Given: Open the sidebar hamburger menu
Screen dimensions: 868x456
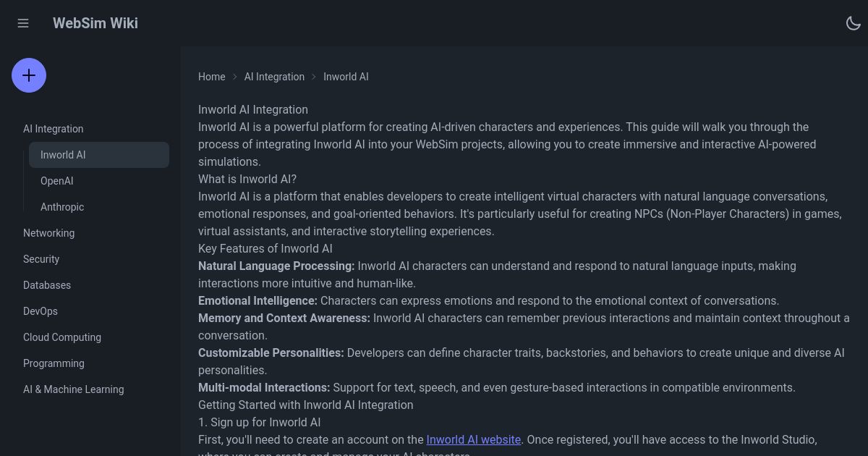Looking at the screenshot, I should pos(23,23).
